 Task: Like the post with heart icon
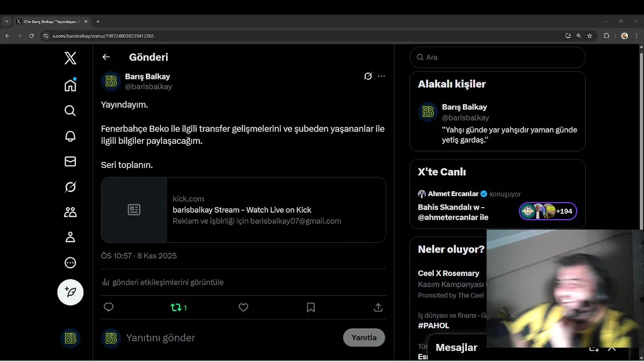(244, 307)
